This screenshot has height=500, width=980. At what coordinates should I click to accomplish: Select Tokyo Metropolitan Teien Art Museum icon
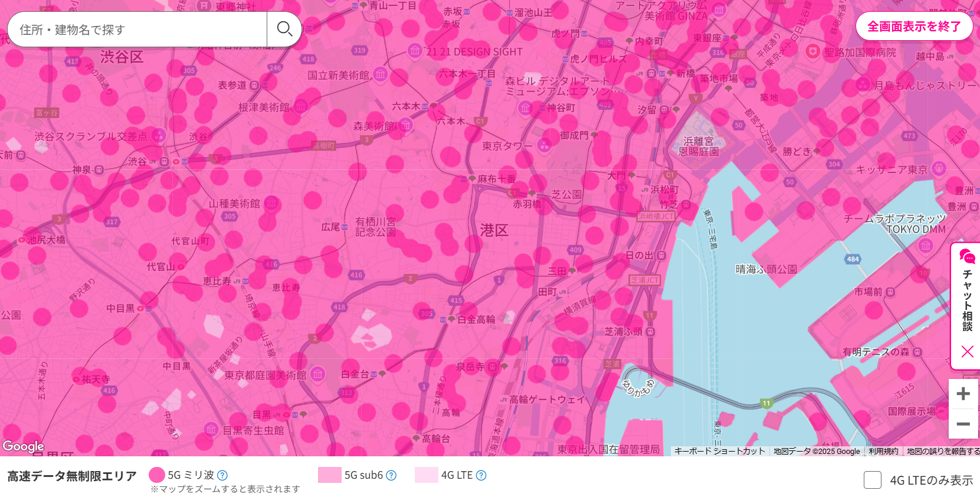point(318,374)
